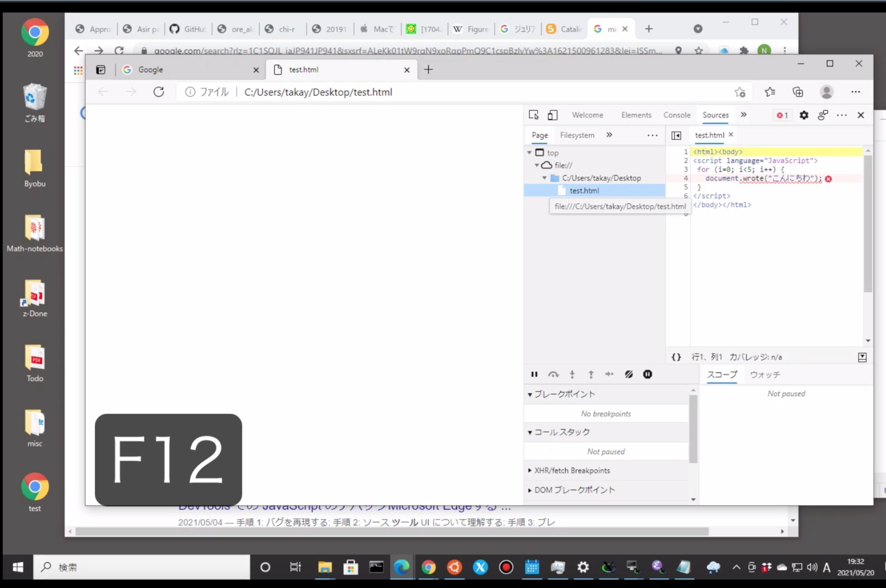886x588 pixels.
Task: Open the Edge favorites list
Action: [769, 92]
